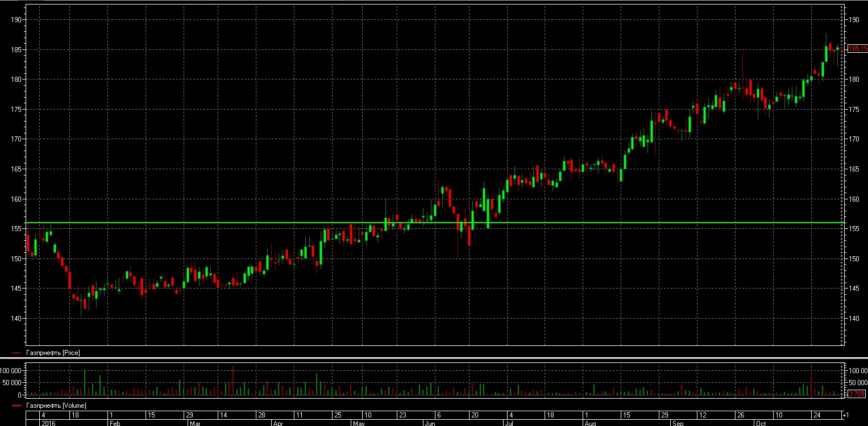The image size is (868, 426).
Task: Click the date label 12 on the time axis
Action: 703,415
